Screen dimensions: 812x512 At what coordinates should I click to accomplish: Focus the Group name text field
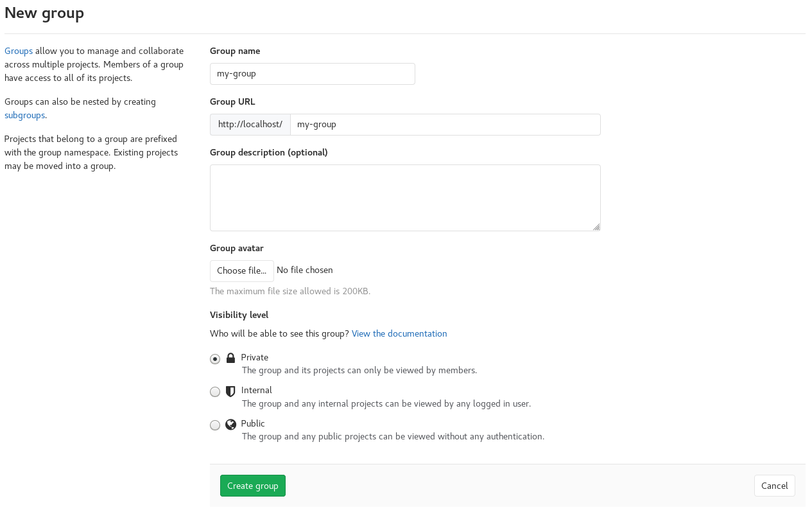tap(312, 74)
